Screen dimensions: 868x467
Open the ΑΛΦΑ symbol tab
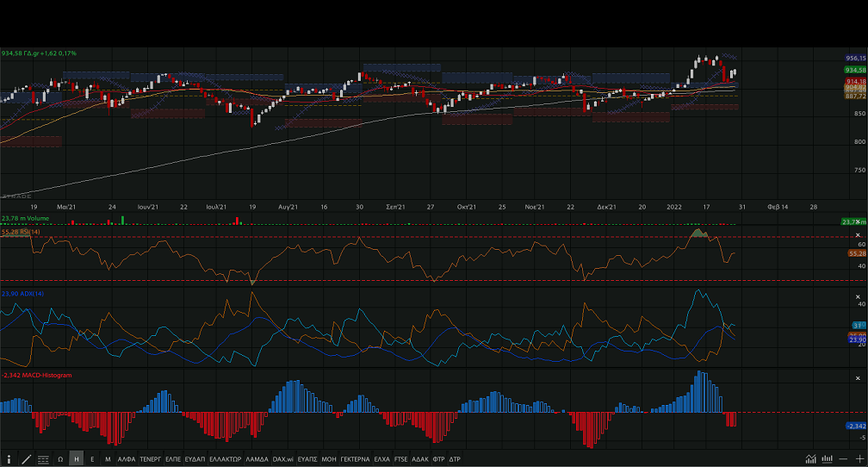click(x=127, y=459)
